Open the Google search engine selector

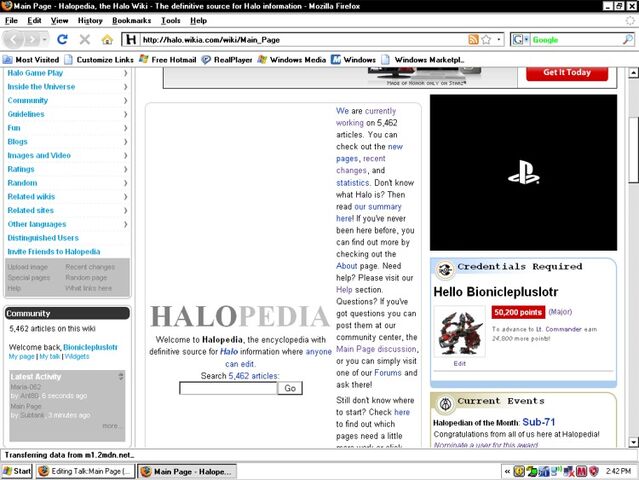[520, 40]
